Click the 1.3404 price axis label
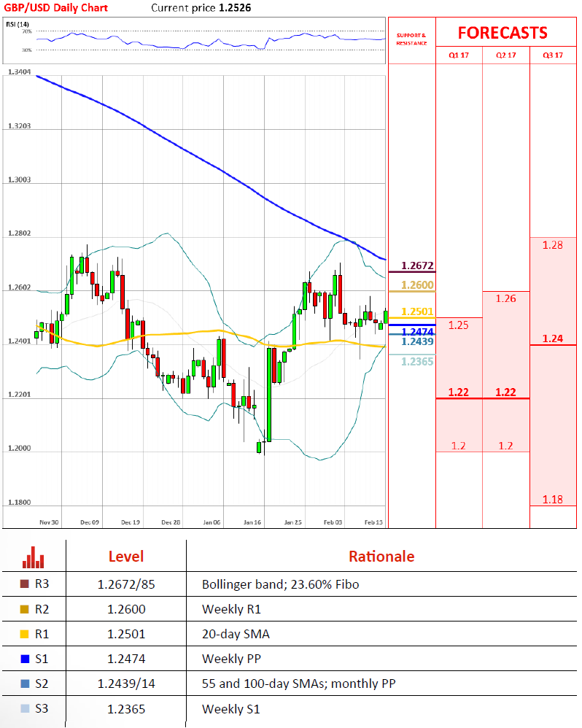 (x=20, y=72)
